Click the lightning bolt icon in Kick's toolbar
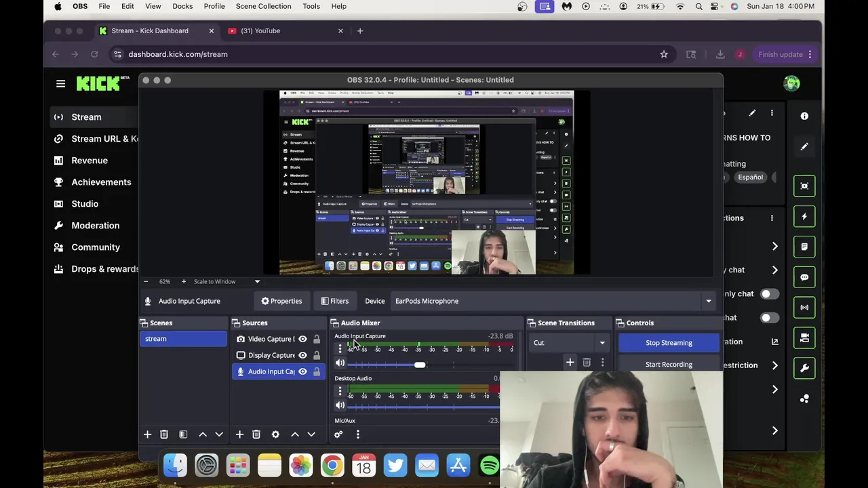The height and width of the screenshot is (488, 868). [804, 217]
